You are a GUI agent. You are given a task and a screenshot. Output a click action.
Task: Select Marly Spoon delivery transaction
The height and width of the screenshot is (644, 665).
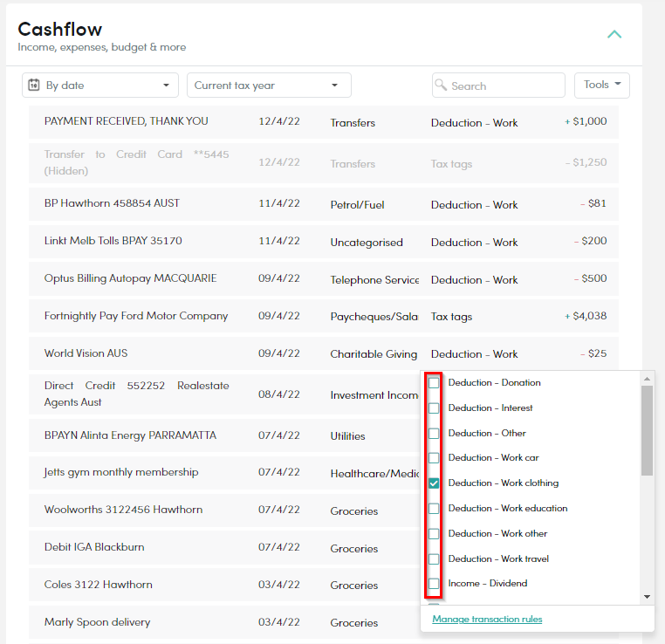click(97, 622)
